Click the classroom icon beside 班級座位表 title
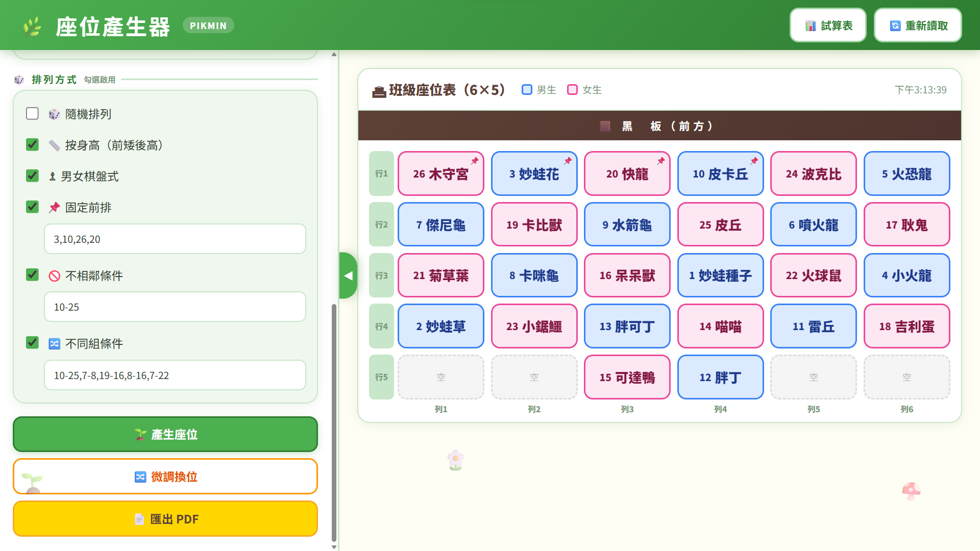980x551 pixels. tap(379, 91)
